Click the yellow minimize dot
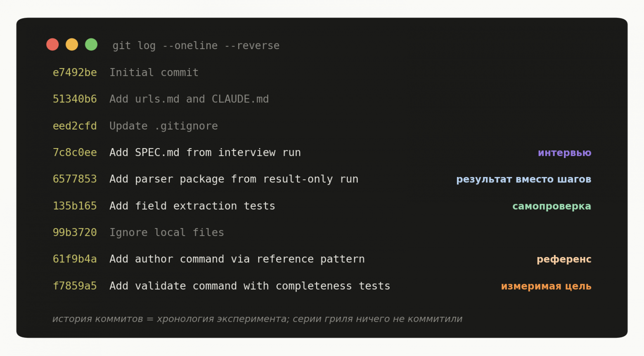The height and width of the screenshot is (356, 644). pos(72,45)
